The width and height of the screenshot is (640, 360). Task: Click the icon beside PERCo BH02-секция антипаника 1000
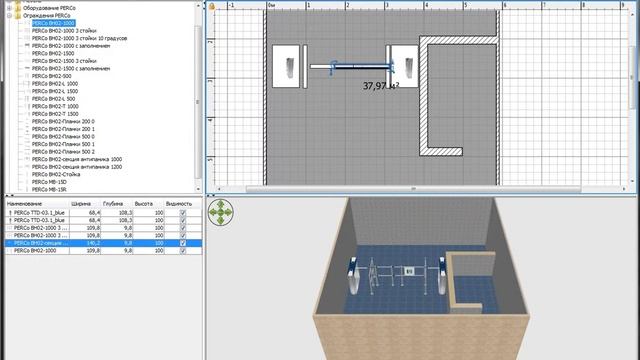pyautogui.click(x=27, y=159)
